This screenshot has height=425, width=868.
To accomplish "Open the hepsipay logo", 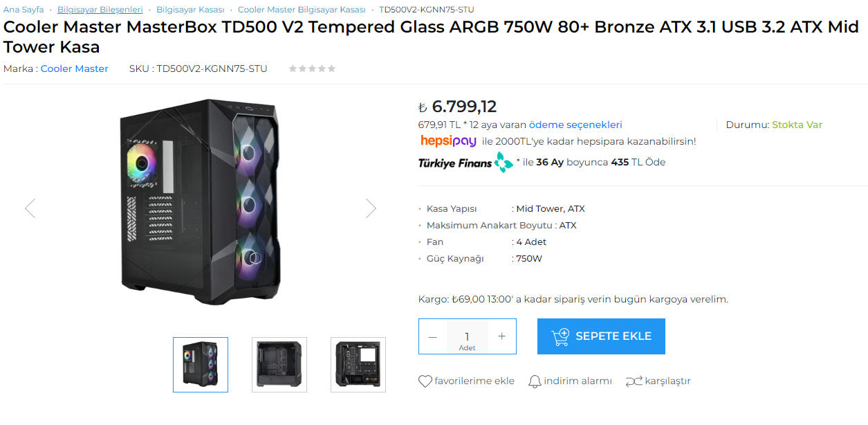I will tap(449, 141).
